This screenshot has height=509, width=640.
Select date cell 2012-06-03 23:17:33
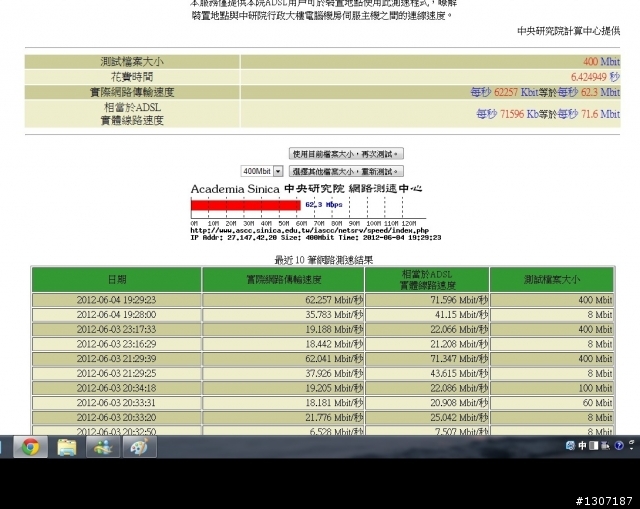click(117, 329)
